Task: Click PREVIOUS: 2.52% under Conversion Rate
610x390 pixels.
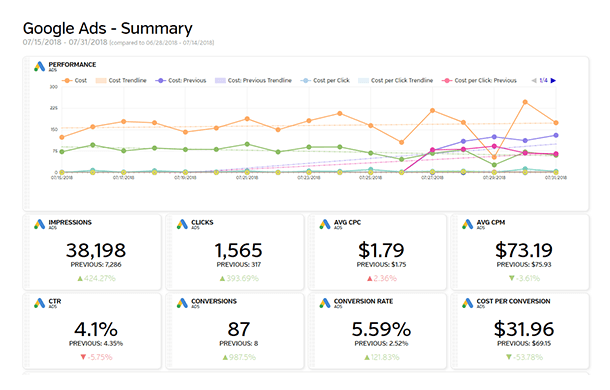Action: pos(381,344)
